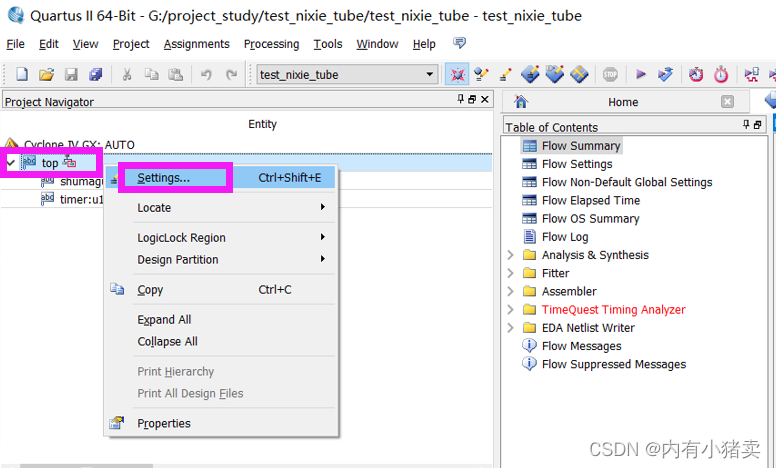Open the Assignment Editor pencil icon

pyautogui.click(x=505, y=75)
